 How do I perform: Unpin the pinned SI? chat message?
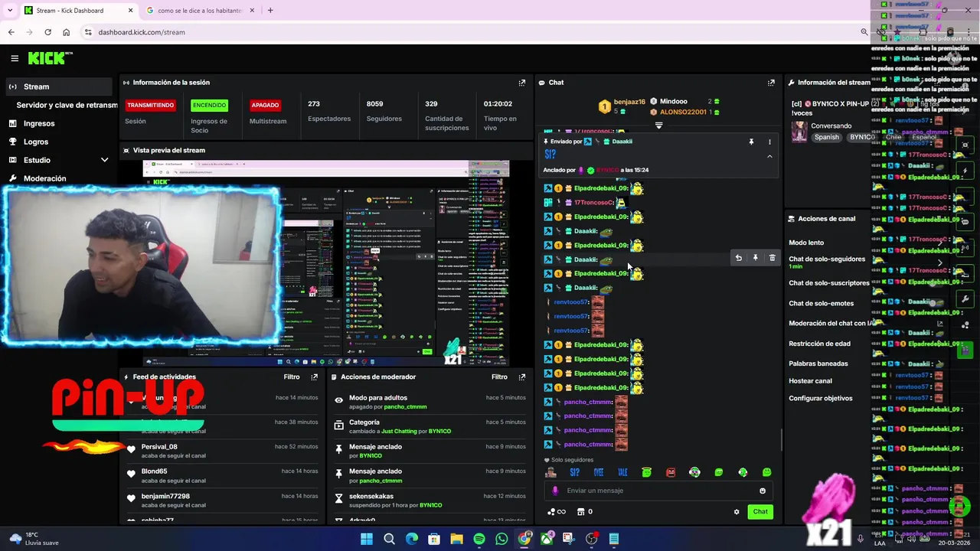tap(751, 142)
